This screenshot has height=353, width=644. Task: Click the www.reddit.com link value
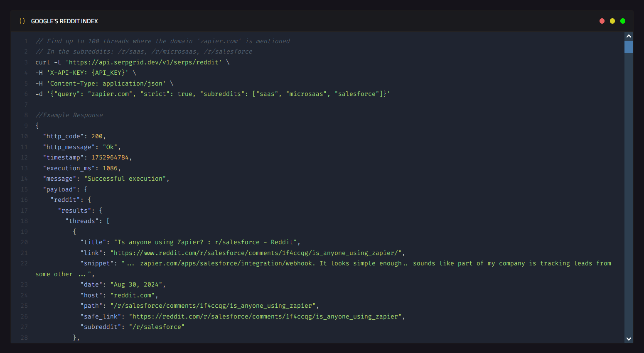257,253
